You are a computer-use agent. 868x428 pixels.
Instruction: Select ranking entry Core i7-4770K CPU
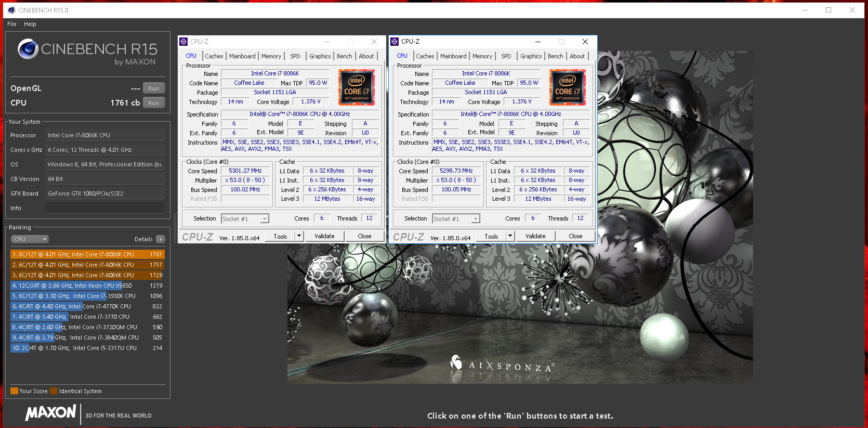tap(87, 306)
